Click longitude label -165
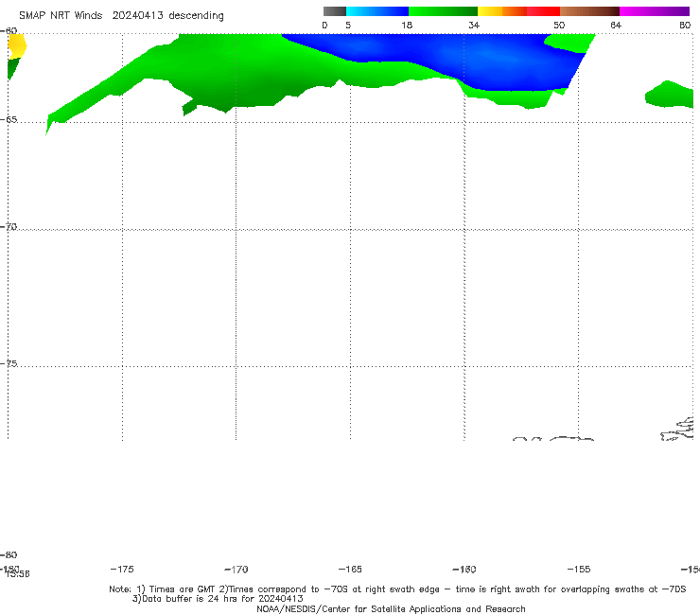The height and width of the screenshot is (615, 700). tap(350, 569)
